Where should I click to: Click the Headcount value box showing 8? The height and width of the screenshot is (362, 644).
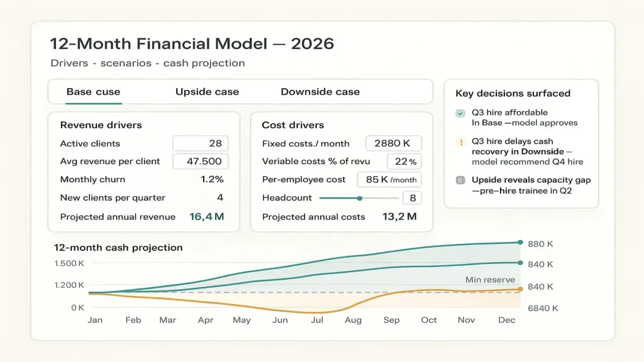pyautogui.click(x=412, y=198)
